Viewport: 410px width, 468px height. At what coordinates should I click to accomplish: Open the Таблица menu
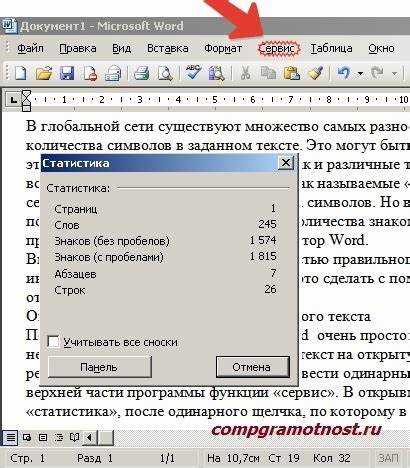tap(331, 48)
